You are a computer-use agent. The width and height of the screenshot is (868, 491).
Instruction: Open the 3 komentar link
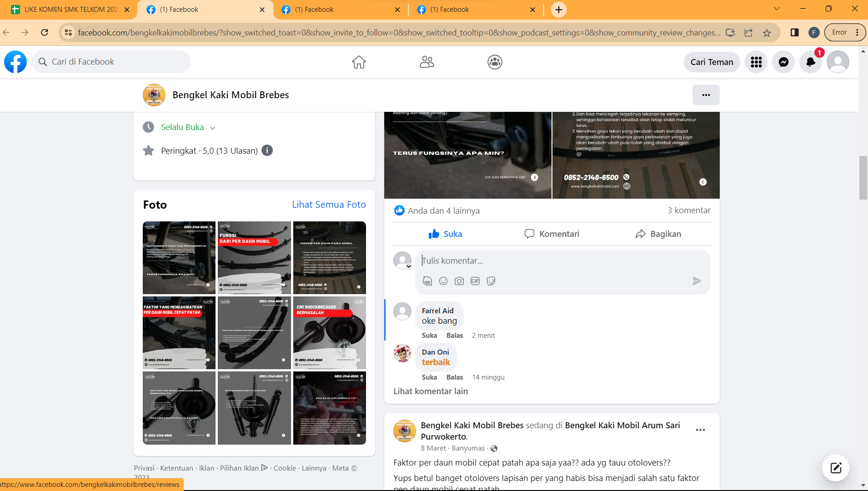tap(688, 210)
